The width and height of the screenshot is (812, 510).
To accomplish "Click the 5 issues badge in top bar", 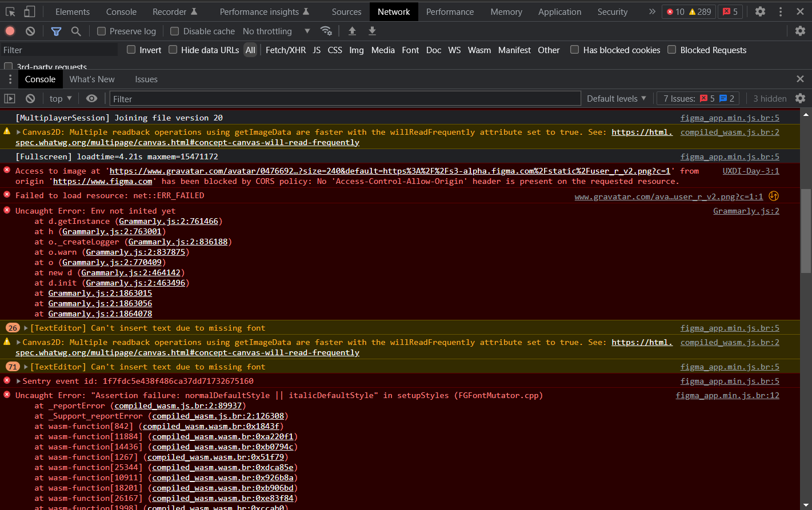I will coord(730,11).
